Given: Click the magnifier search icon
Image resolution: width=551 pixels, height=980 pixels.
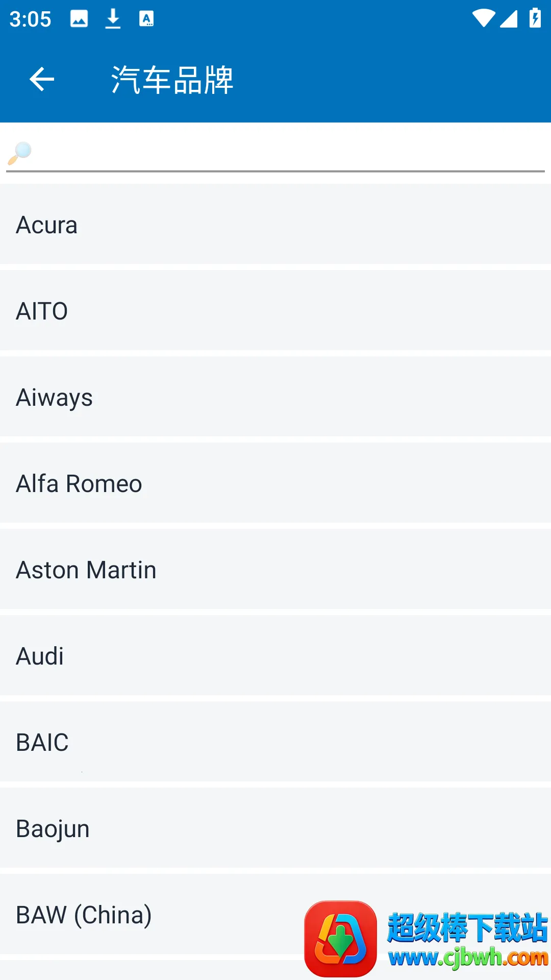Looking at the screenshot, I should tap(20, 153).
